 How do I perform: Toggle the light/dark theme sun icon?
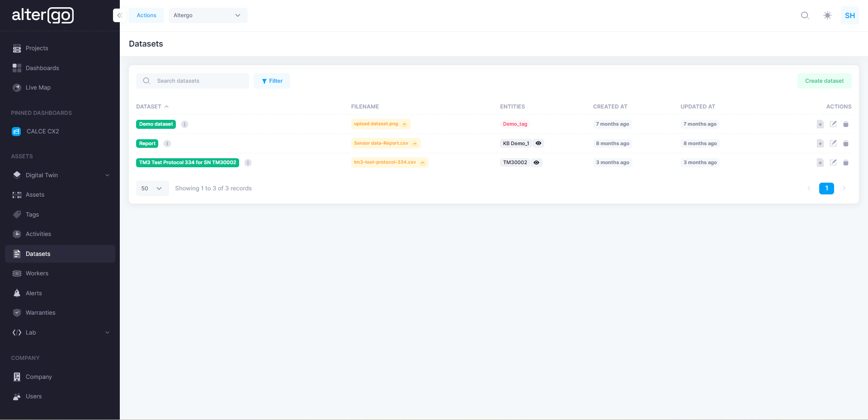coord(827,15)
